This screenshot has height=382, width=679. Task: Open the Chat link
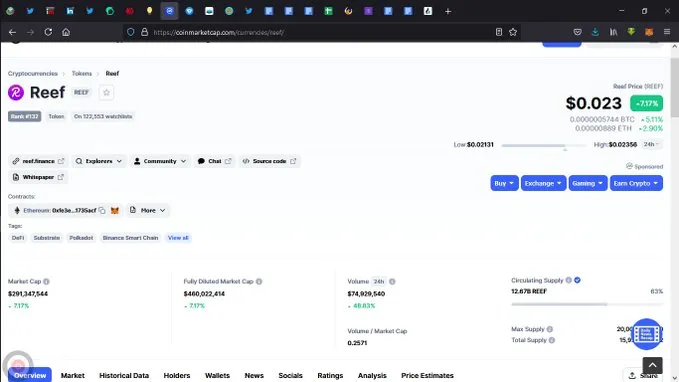tap(214, 161)
